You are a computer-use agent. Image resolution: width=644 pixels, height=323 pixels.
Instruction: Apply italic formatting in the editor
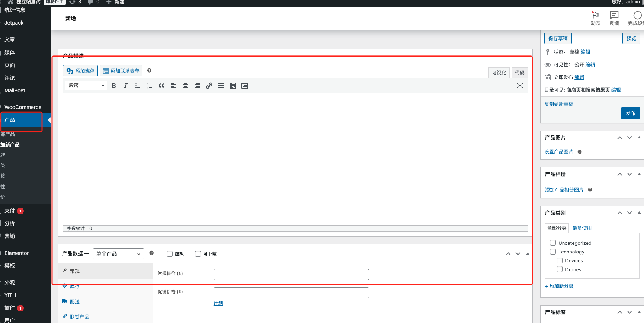126,86
